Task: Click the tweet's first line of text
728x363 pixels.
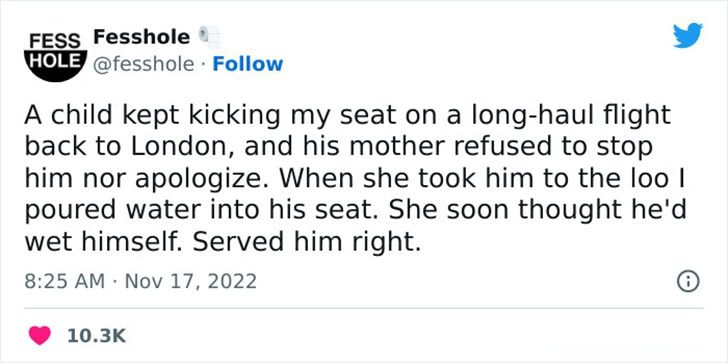Action: coord(348,116)
